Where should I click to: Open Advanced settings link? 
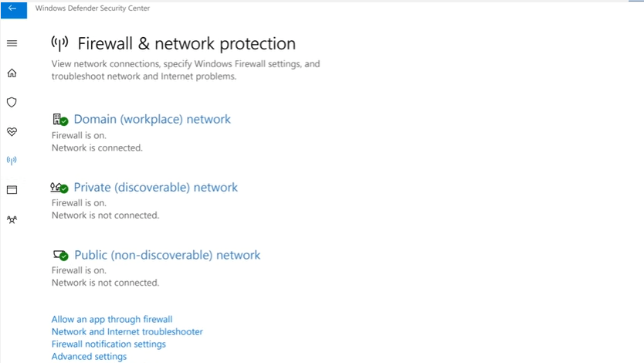click(89, 357)
